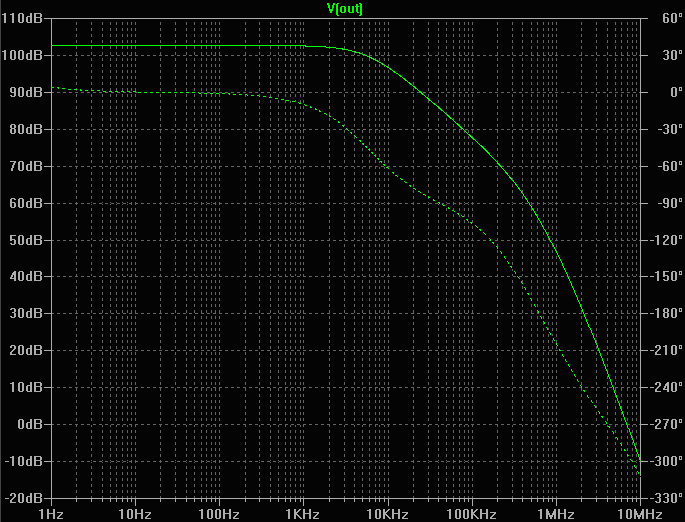This screenshot has width=685, height=522.
Task: Click the -30° phase axis label
Action: coord(669,129)
